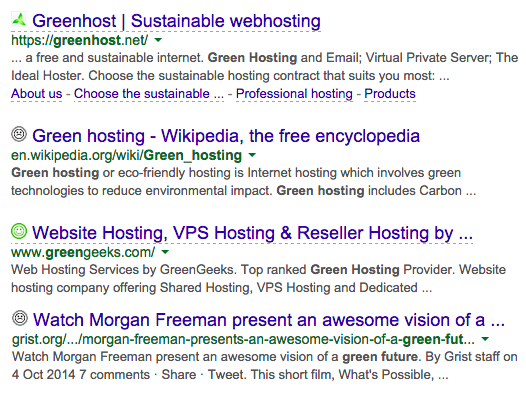526x397 pixels.
Task: Click the www.greengeeks.com/ URL text
Action: pos(83,252)
